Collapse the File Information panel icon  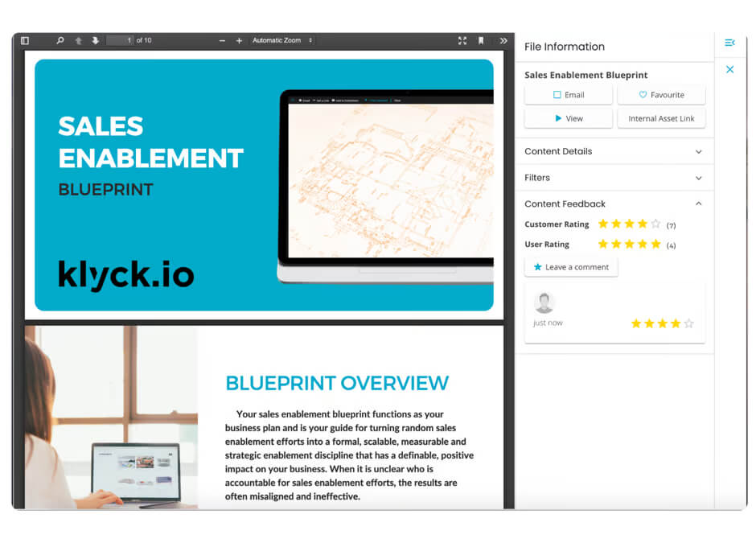tap(730, 43)
